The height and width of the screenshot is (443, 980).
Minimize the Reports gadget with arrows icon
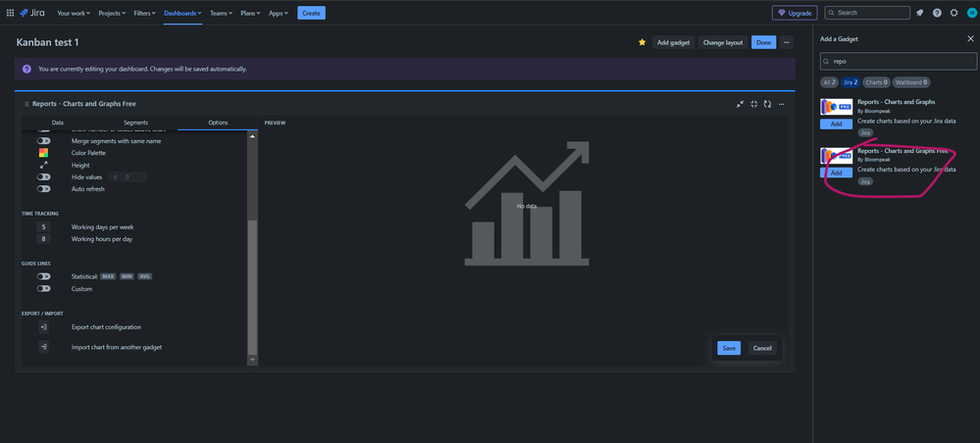pyautogui.click(x=740, y=104)
